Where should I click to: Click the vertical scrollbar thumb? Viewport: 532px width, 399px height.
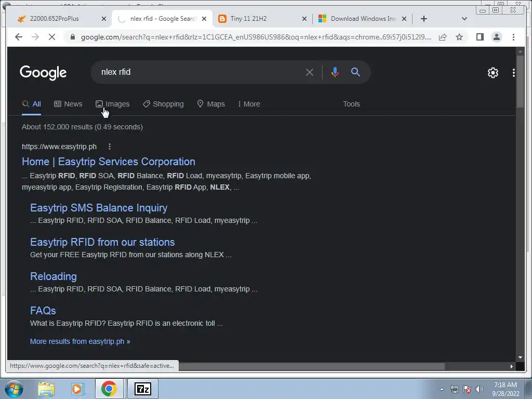click(x=520, y=82)
